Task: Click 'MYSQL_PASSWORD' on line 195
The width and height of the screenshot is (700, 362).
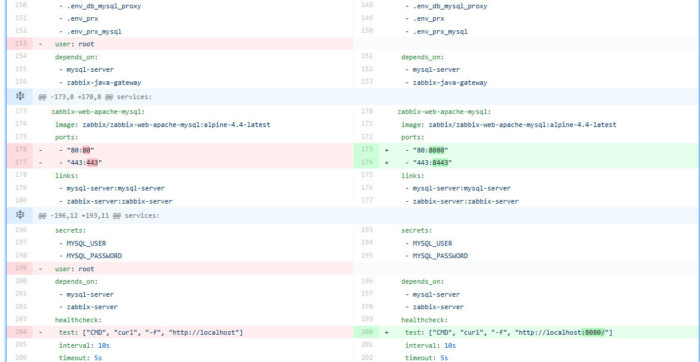Action: pyautogui.click(x=440, y=256)
